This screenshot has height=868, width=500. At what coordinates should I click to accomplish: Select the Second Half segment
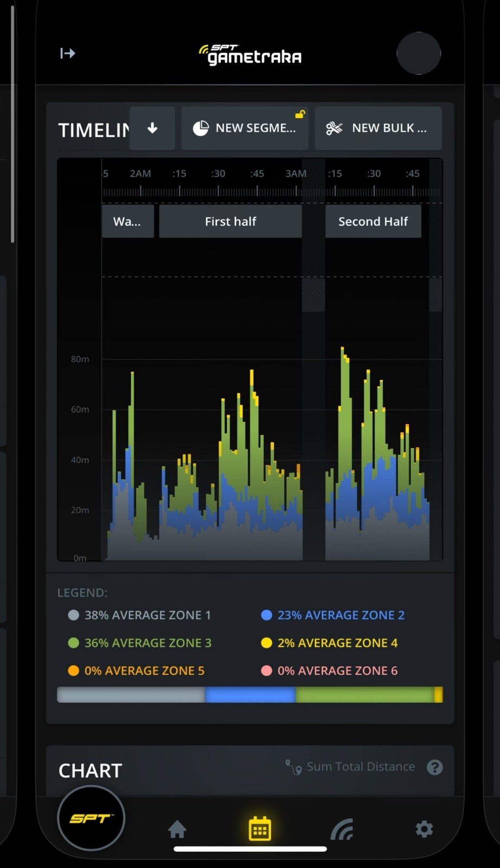pos(373,221)
